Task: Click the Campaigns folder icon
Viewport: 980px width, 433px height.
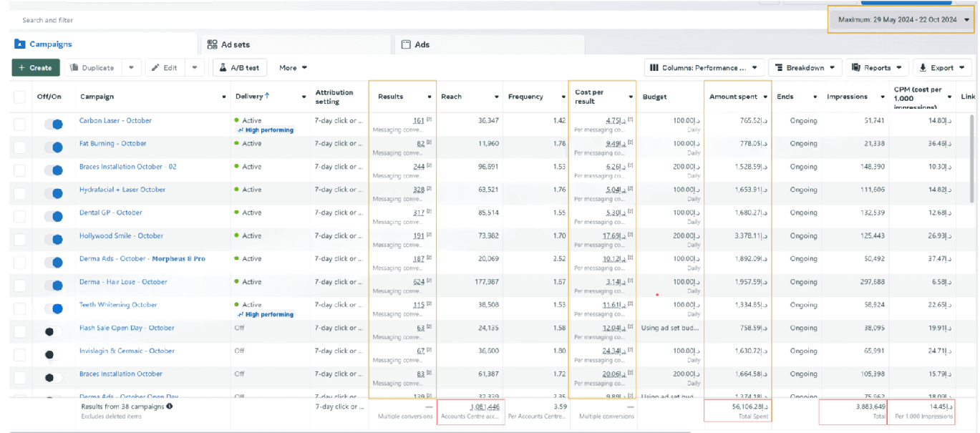Action: click(20, 44)
